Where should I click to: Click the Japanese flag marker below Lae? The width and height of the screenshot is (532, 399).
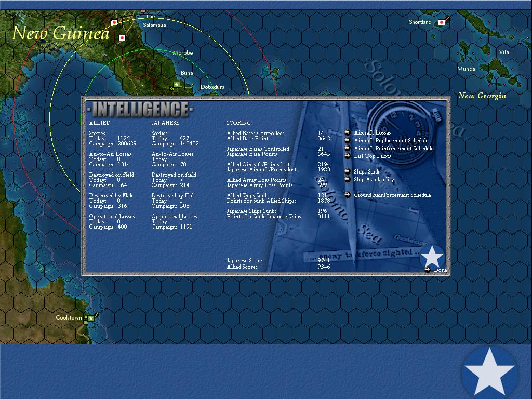tap(122, 37)
